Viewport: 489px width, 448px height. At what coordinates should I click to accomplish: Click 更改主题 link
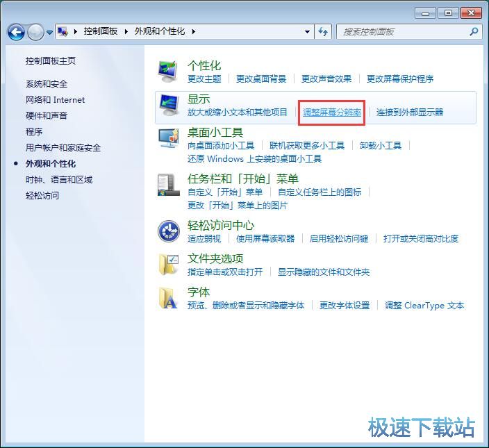[x=204, y=79]
